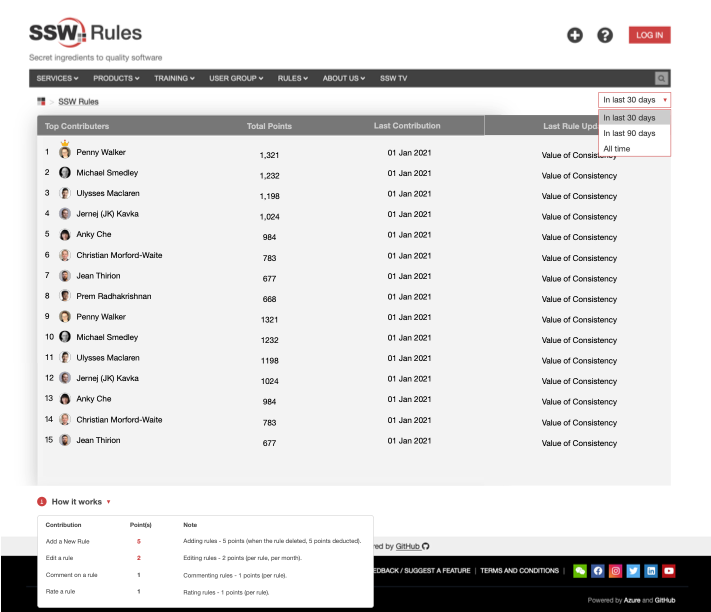
Task: Open the question mark help icon
Action: coord(604,35)
